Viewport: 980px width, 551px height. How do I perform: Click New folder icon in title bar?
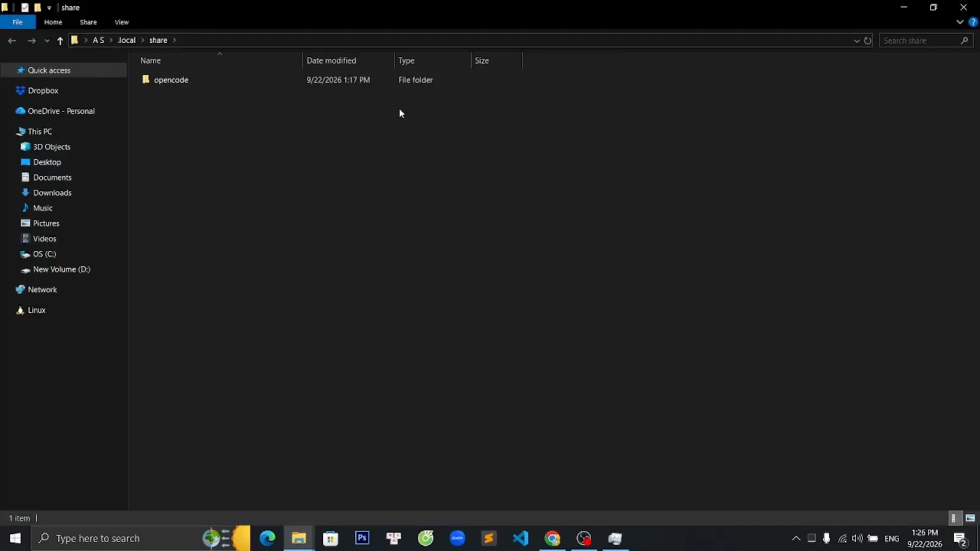coord(37,7)
